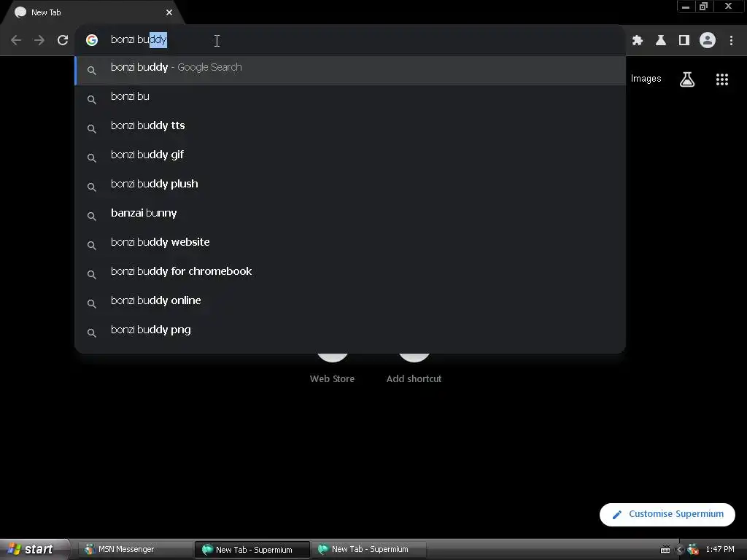Click in the address bar showing bonzi buddy
747x560 pixels.
[x=350, y=40]
